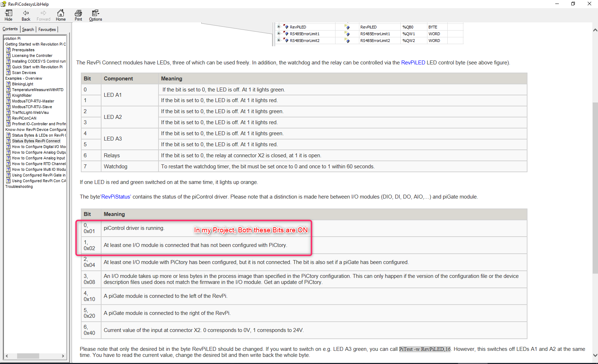Click the contents tree left scroll arrow
This screenshot has height=364, width=598.
pos(7,356)
